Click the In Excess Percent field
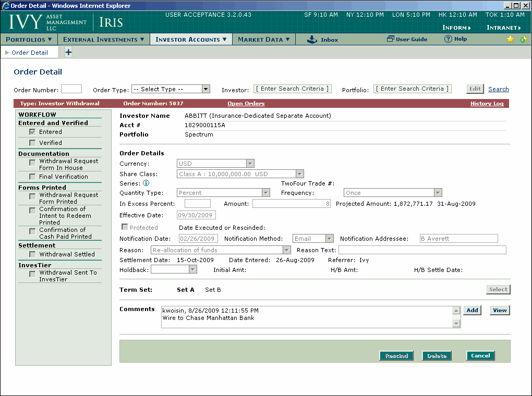 pos(198,203)
